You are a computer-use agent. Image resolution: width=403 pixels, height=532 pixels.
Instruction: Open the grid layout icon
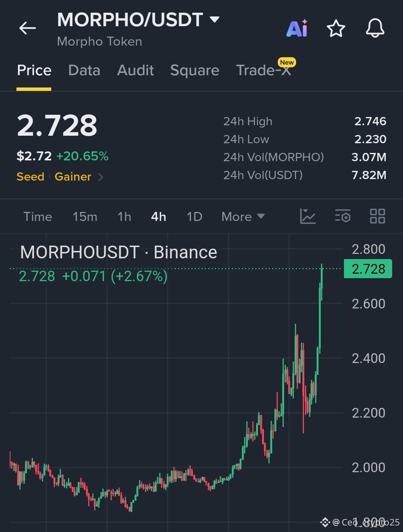(377, 216)
